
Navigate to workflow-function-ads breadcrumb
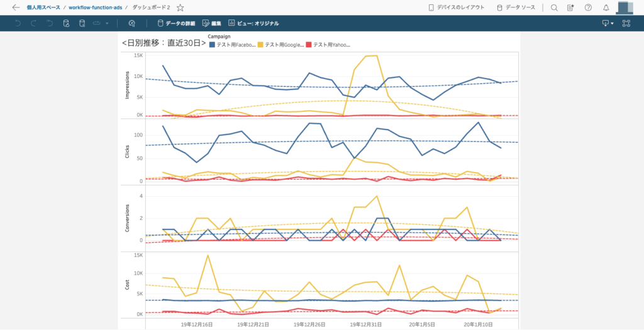(95, 8)
